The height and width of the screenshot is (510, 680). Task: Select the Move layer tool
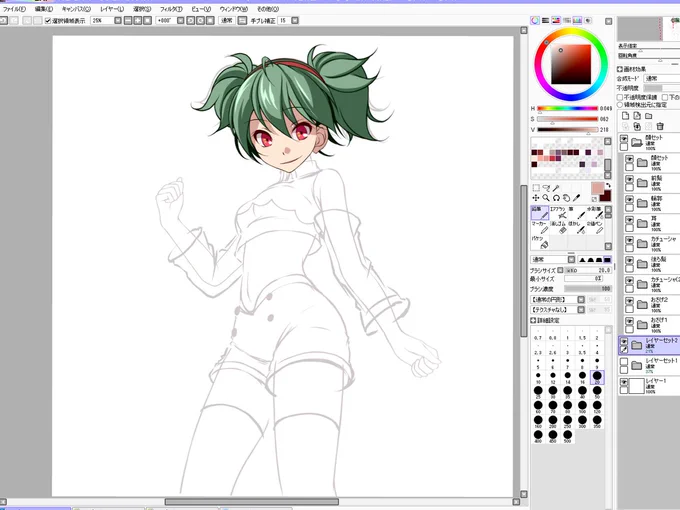click(x=536, y=198)
